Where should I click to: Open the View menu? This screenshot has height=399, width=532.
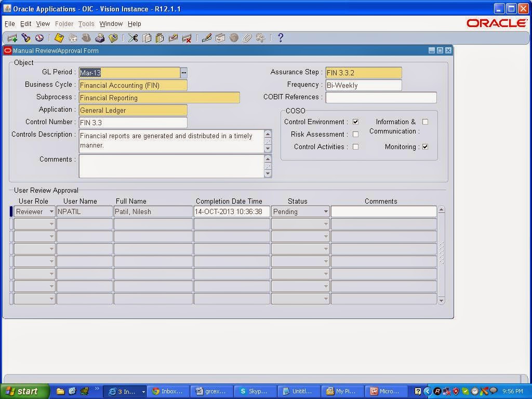pos(43,24)
